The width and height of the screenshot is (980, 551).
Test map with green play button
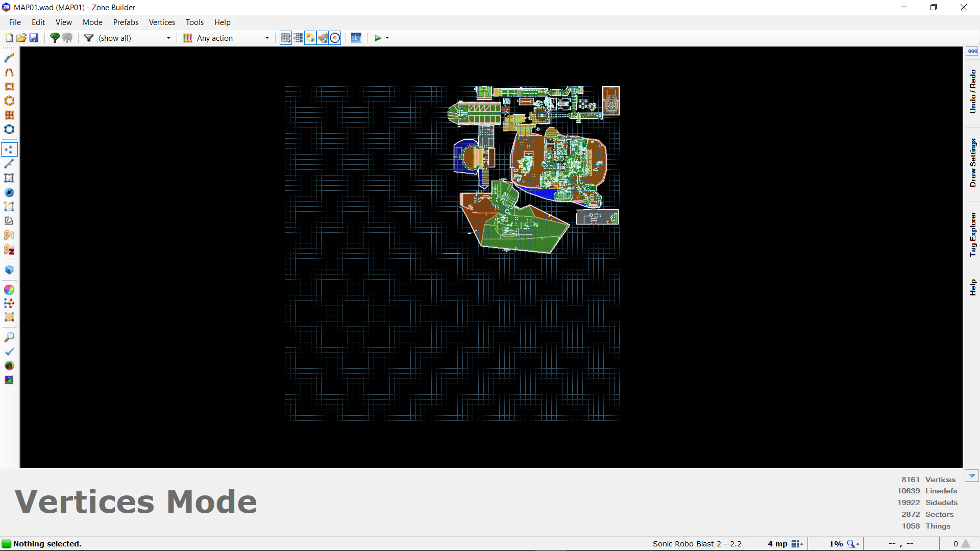(378, 38)
